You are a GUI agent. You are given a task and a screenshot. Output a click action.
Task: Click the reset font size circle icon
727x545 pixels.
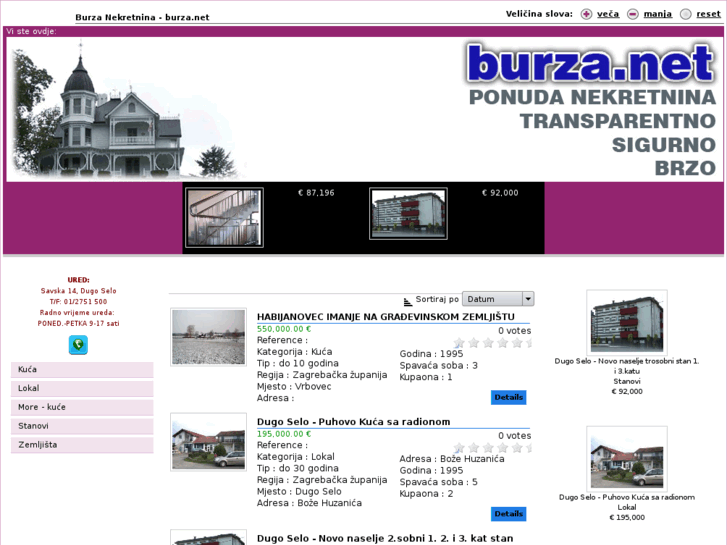tap(685, 14)
